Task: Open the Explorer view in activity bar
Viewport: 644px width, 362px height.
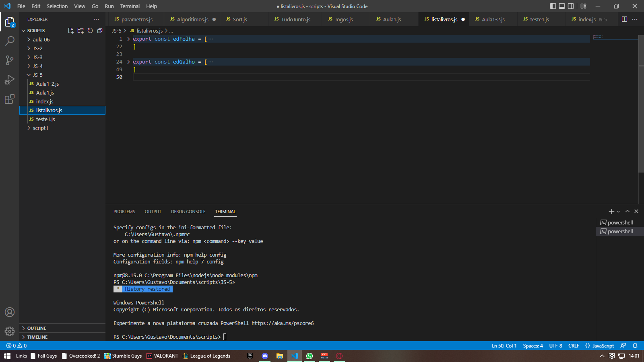Action: 10,22
